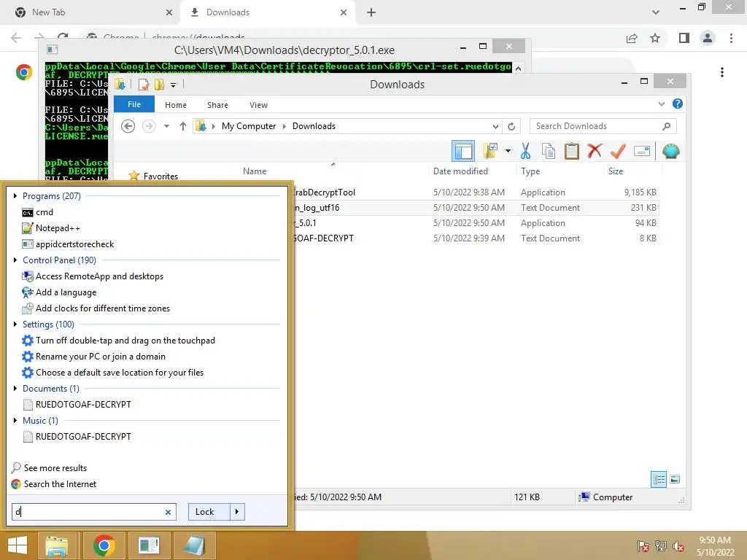
Task: Sort files by Date modified column
Action: click(460, 171)
